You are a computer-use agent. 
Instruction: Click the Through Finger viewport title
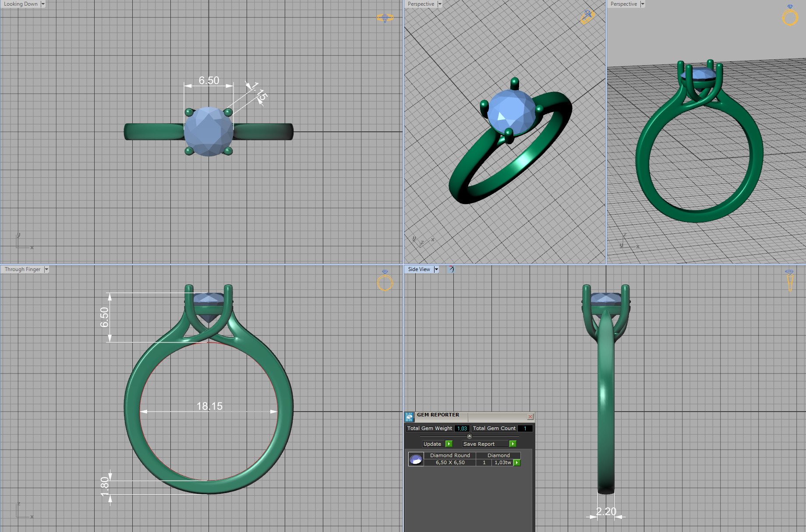(23, 269)
